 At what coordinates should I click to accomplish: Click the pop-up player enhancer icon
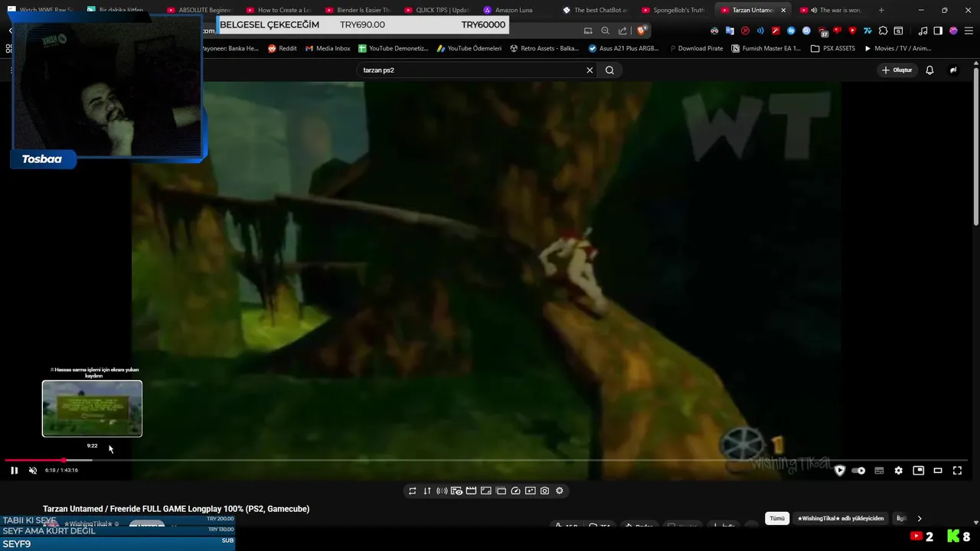[501, 491]
